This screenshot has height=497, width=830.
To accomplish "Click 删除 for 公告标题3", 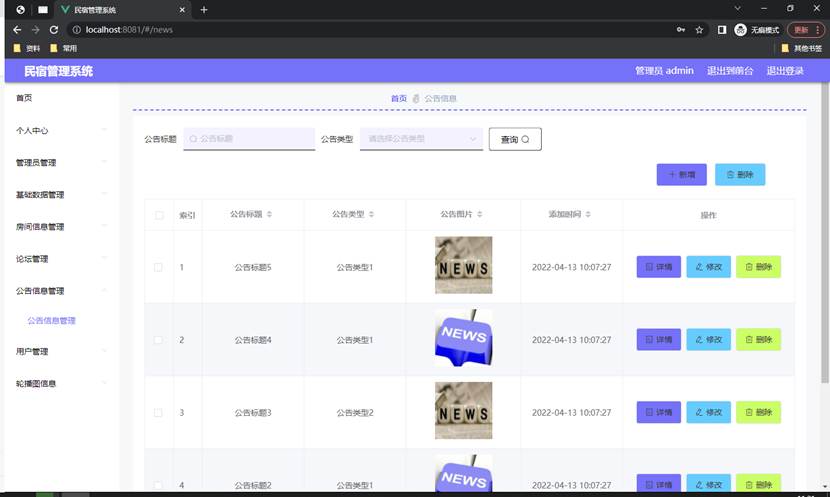I will [x=758, y=412].
